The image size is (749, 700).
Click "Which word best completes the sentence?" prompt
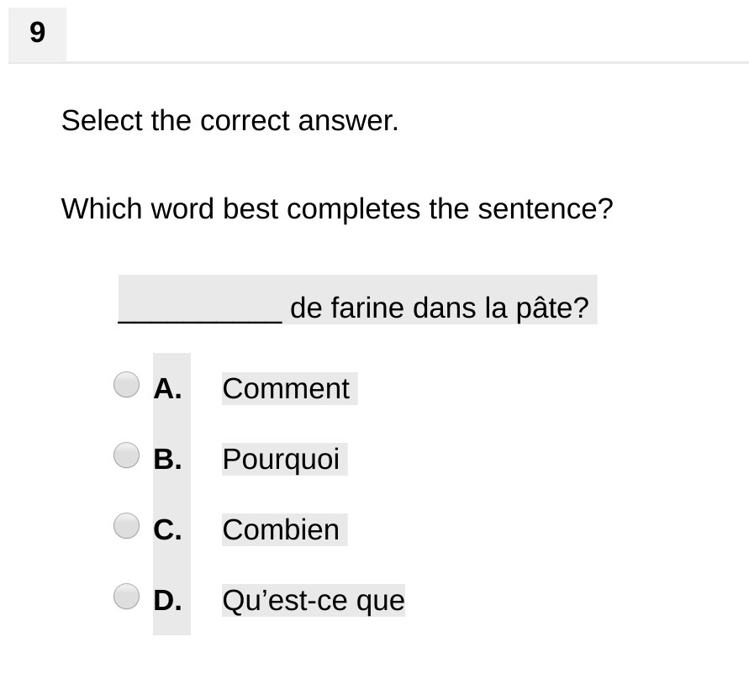[337, 208]
